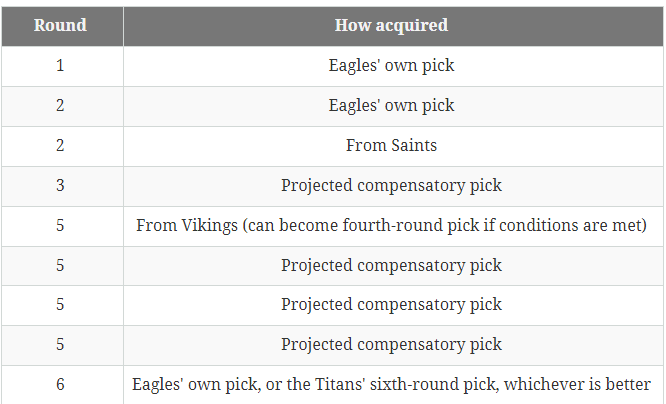666x404 pixels.
Task: Click the round number 3 cell
Action: pos(60,186)
